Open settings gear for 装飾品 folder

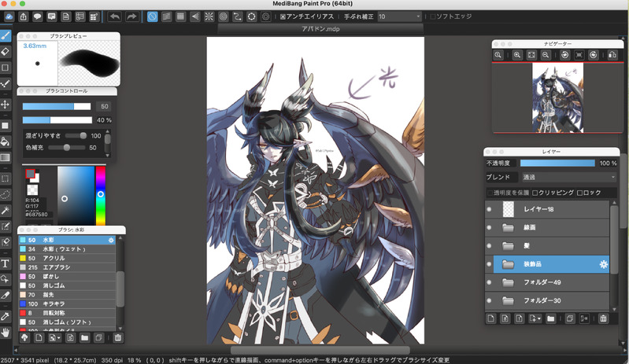603,264
